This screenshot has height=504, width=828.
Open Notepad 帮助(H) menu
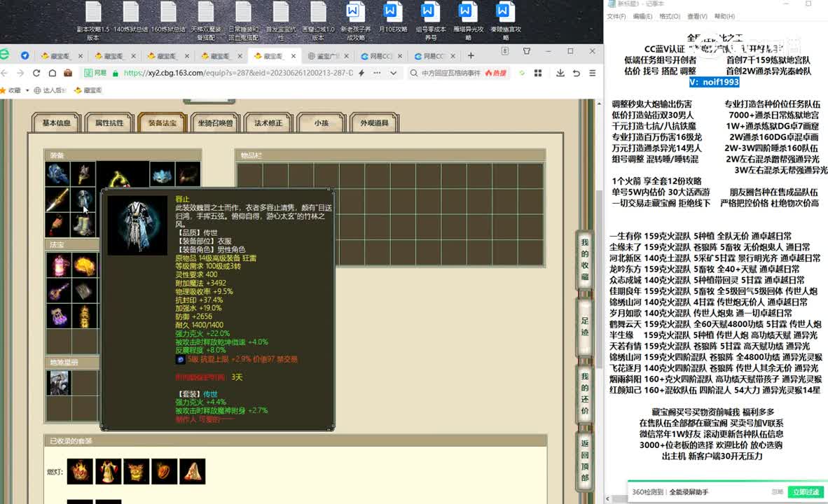pyautogui.click(x=724, y=16)
